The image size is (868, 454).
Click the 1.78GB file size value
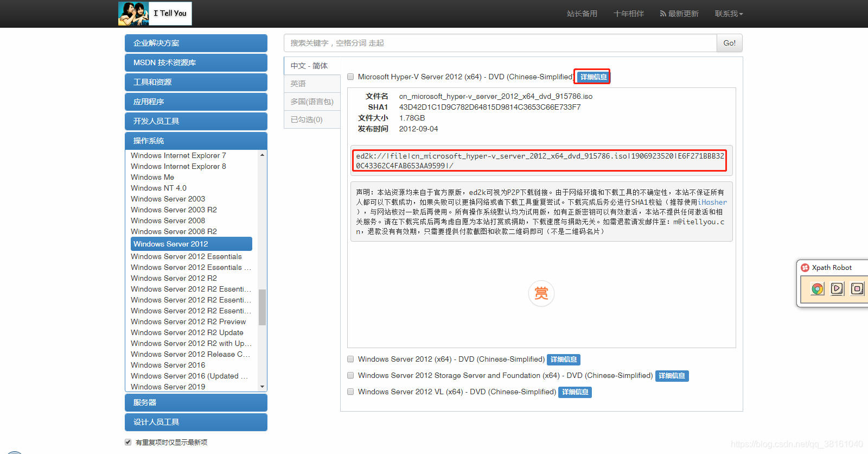tap(412, 118)
